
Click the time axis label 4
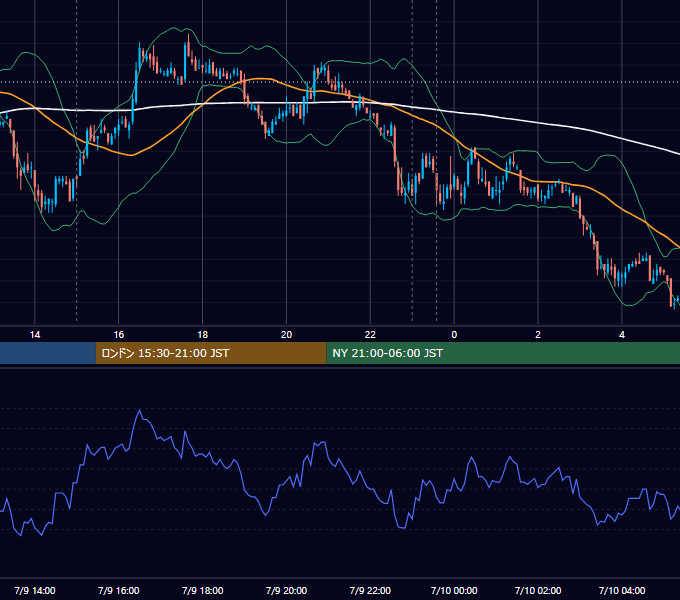pos(622,335)
